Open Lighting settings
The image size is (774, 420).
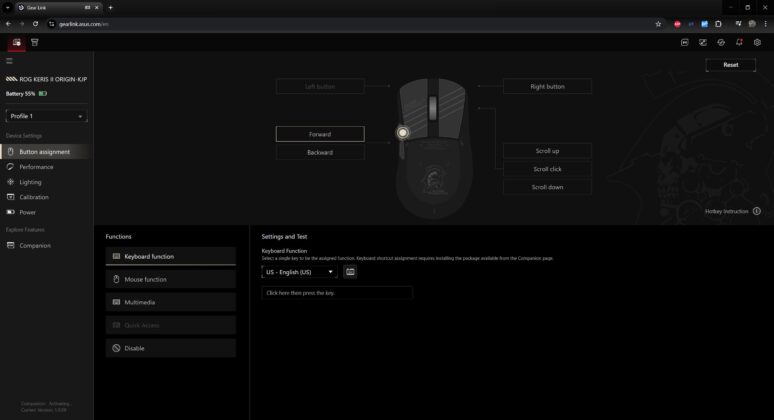point(45,182)
